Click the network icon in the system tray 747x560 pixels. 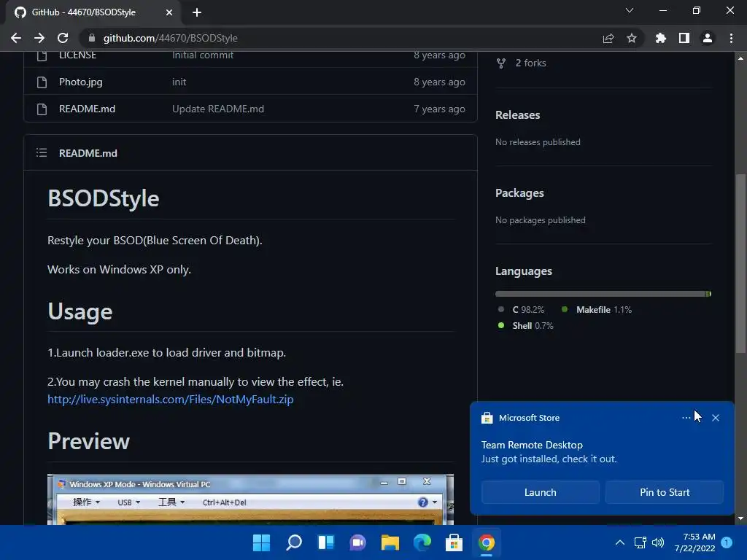pyautogui.click(x=640, y=542)
